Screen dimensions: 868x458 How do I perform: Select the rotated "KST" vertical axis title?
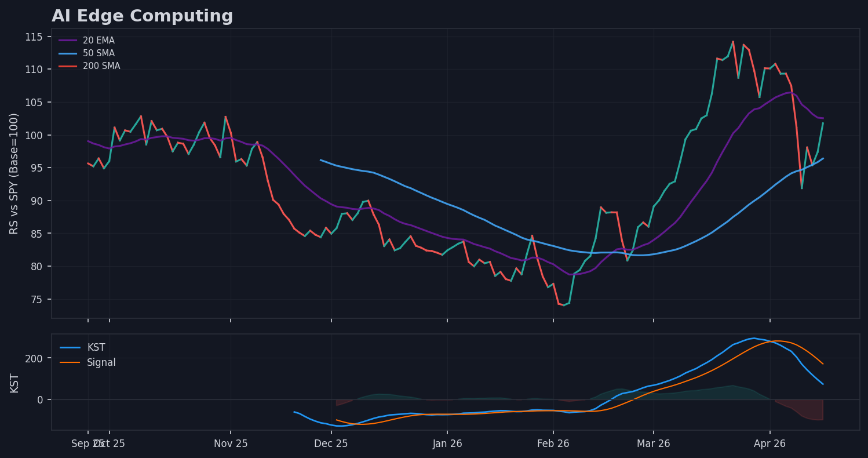(14, 383)
